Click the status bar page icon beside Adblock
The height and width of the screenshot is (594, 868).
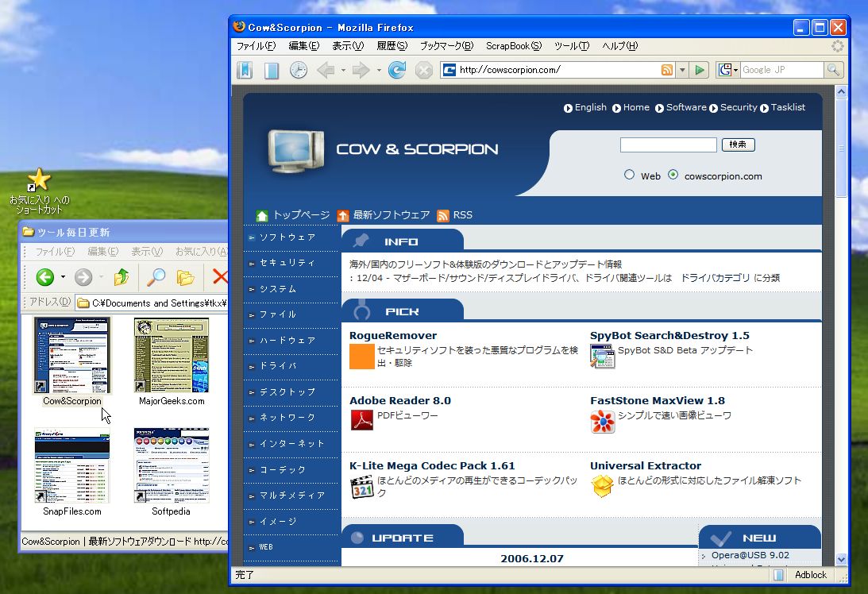click(x=778, y=575)
